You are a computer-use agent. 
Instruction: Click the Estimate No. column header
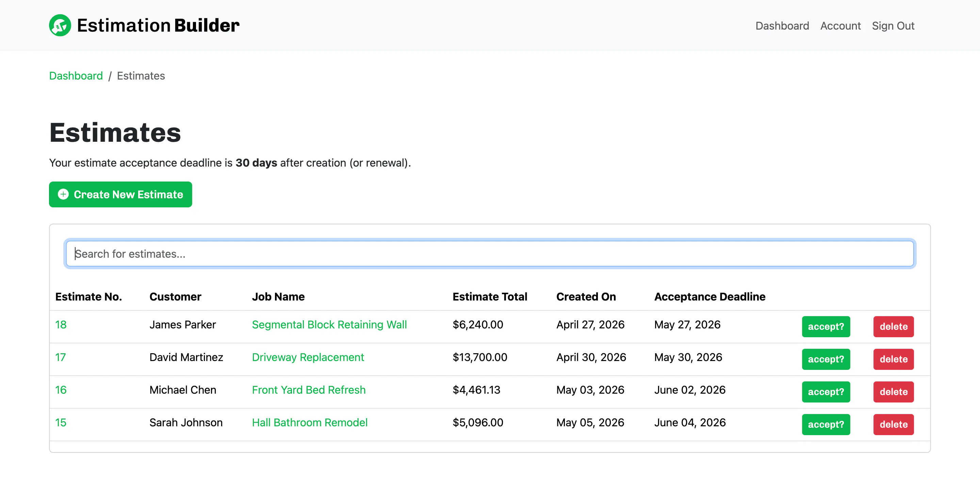click(88, 296)
